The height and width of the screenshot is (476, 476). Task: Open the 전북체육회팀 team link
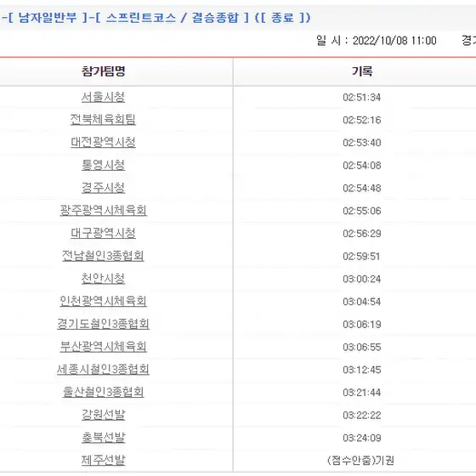(x=103, y=120)
